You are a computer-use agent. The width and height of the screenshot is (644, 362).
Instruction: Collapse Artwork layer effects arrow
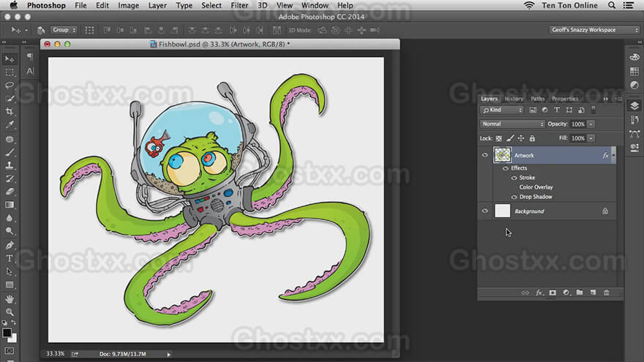pos(613,155)
